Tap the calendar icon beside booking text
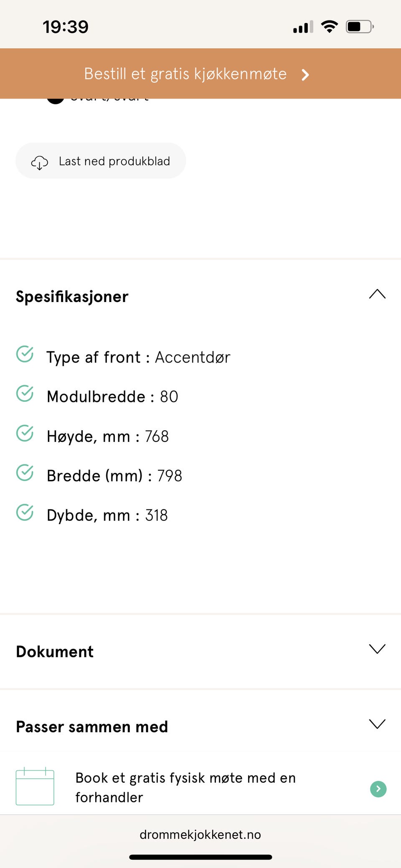Screen dimensions: 401x868 pos(35,787)
